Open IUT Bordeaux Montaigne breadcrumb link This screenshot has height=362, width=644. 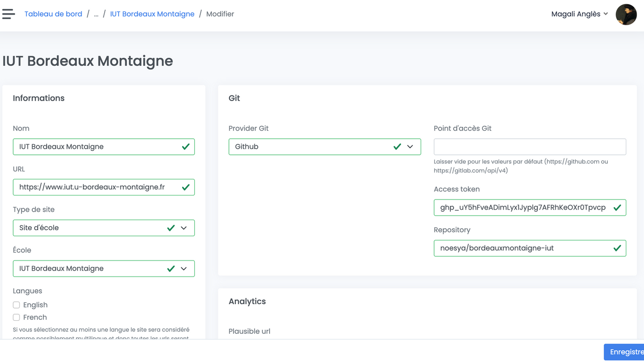pyautogui.click(x=152, y=14)
